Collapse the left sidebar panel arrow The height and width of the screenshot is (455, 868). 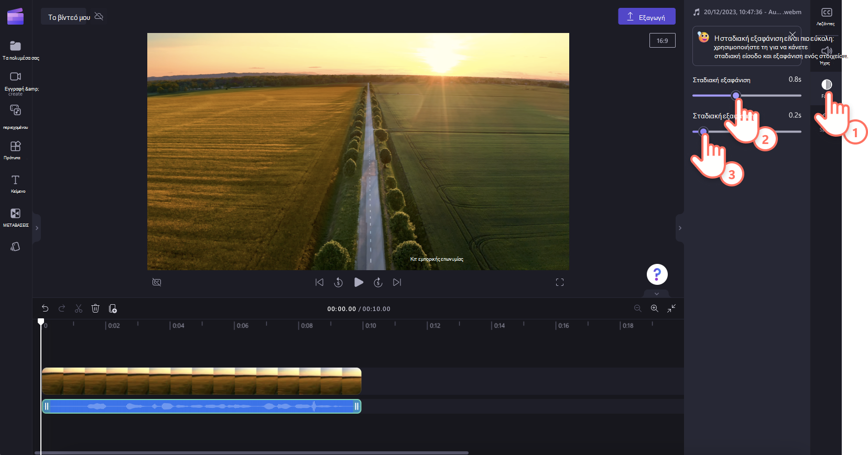click(x=37, y=228)
